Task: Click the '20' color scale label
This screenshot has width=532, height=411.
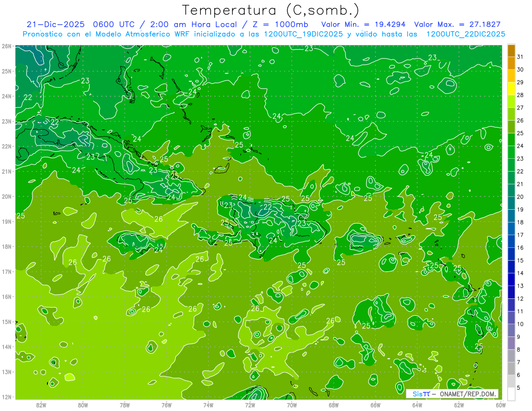Action: point(520,197)
